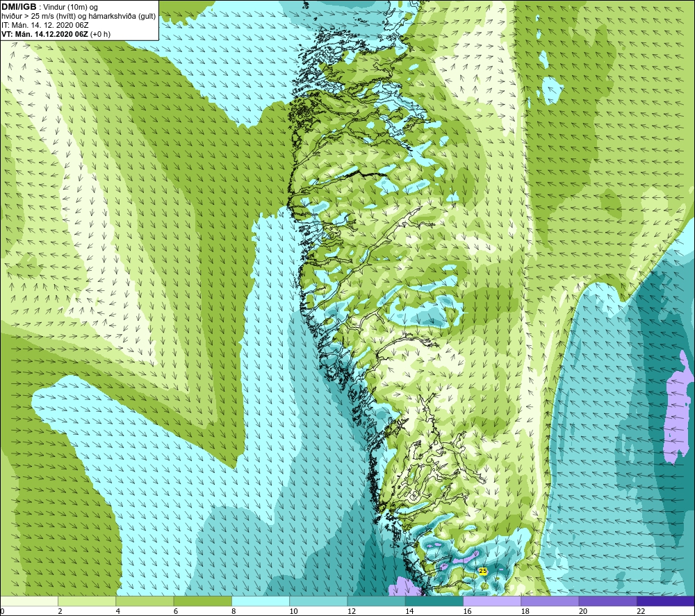Click the 'VT: Mán. 14.12.2020 06Z' line
Image resolution: width=695 pixels, height=616 pixels.
click(45, 34)
